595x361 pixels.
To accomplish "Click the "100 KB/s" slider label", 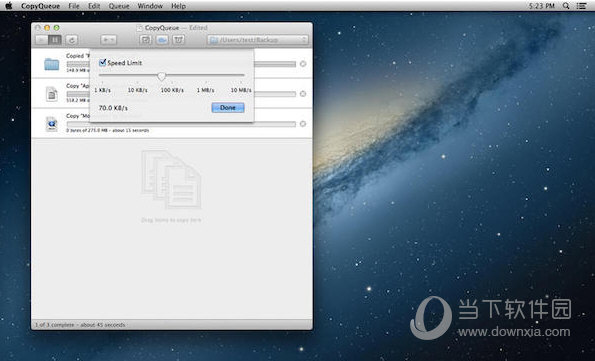I will 172,90.
